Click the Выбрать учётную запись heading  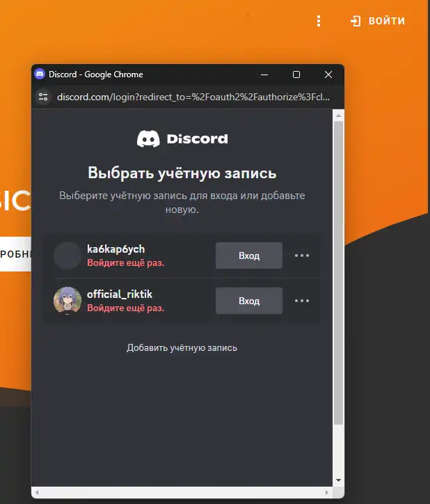coord(182,173)
